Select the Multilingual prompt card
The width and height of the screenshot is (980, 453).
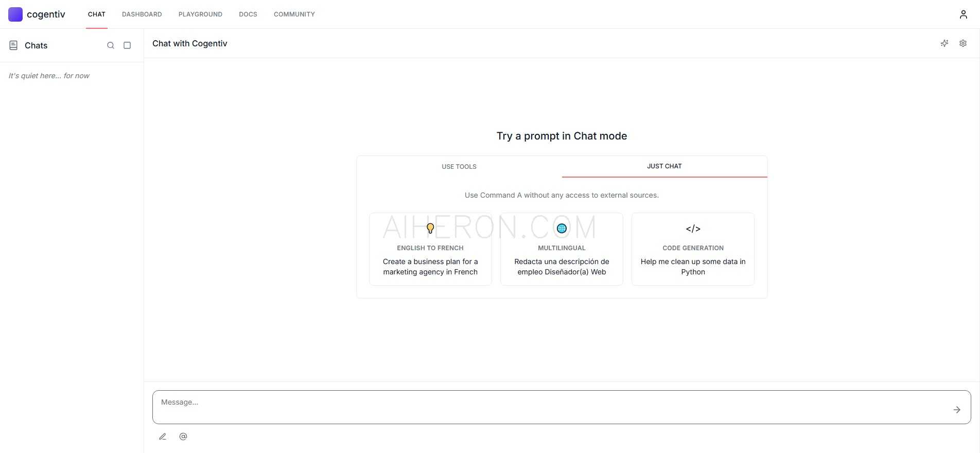[x=562, y=249]
